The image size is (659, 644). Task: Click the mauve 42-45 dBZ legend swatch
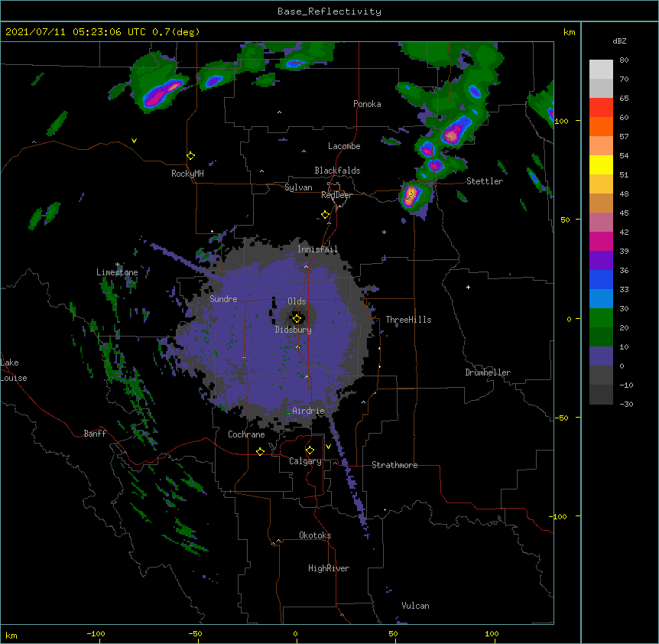coord(601,223)
